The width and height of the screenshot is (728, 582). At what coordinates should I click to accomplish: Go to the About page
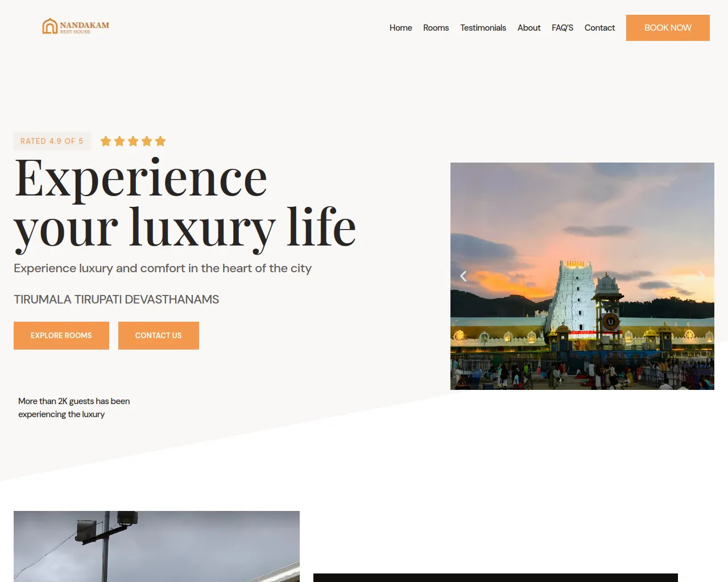529,28
